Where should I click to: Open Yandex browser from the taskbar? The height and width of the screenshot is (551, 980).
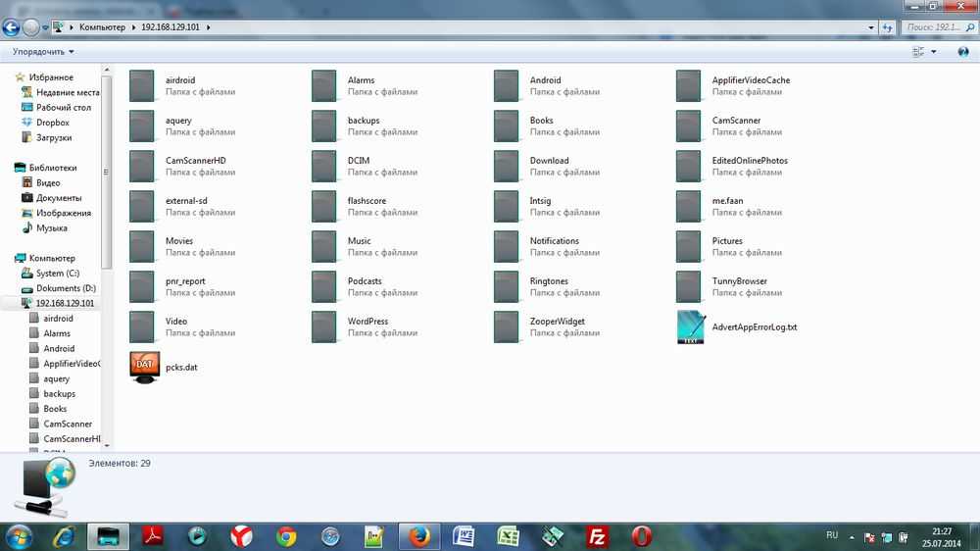[241, 536]
